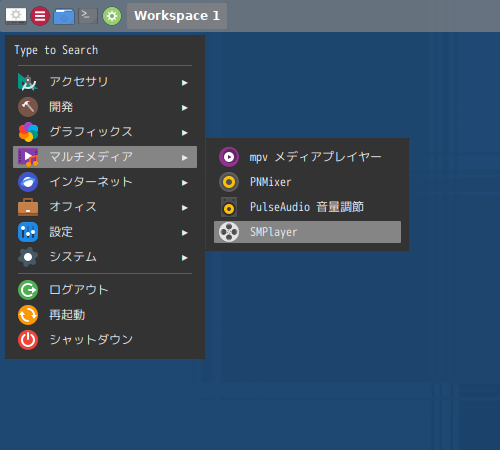Choose シャットダウン to power off
The image size is (500, 450).
click(105, 340)
